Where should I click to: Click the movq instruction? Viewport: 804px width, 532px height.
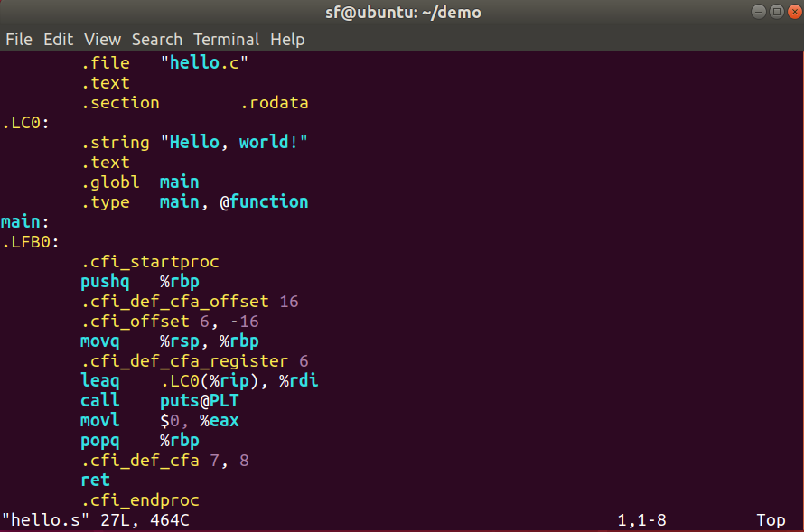click(x=100, y=341)
